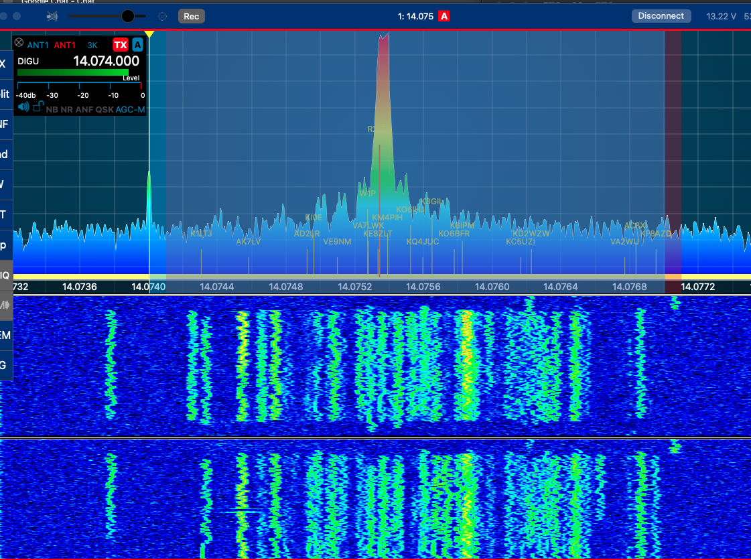The image size is (751, 560).
Task: Click the yellow slice marker triangle
Action: click(x=149, y=34)
